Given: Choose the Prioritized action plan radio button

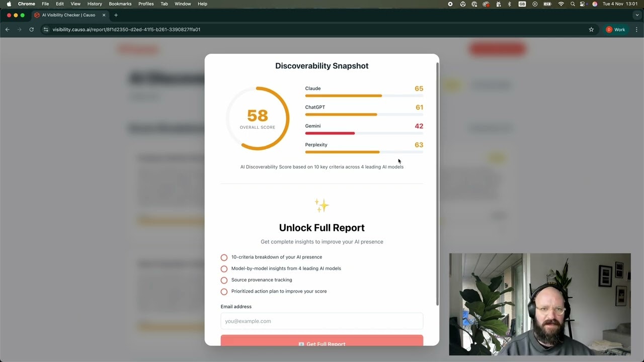Looking at the screenshot, I should [224, 292].
